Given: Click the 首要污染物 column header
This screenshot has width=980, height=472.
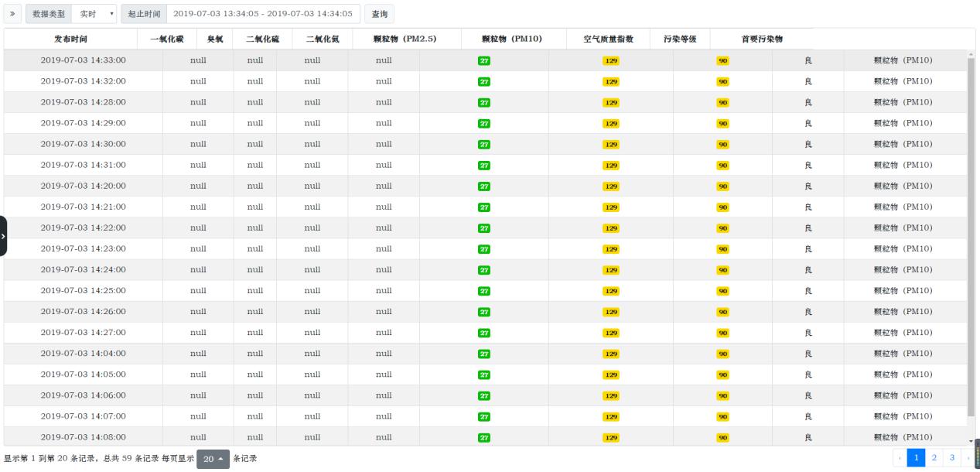Looking at the screenshot, I should pyautogui.click(x=762, y=39).
